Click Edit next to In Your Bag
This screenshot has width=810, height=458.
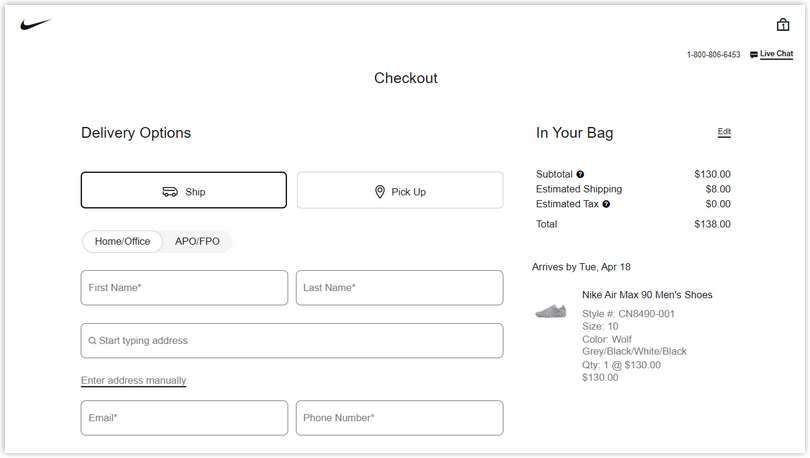[x=724, y=132]
